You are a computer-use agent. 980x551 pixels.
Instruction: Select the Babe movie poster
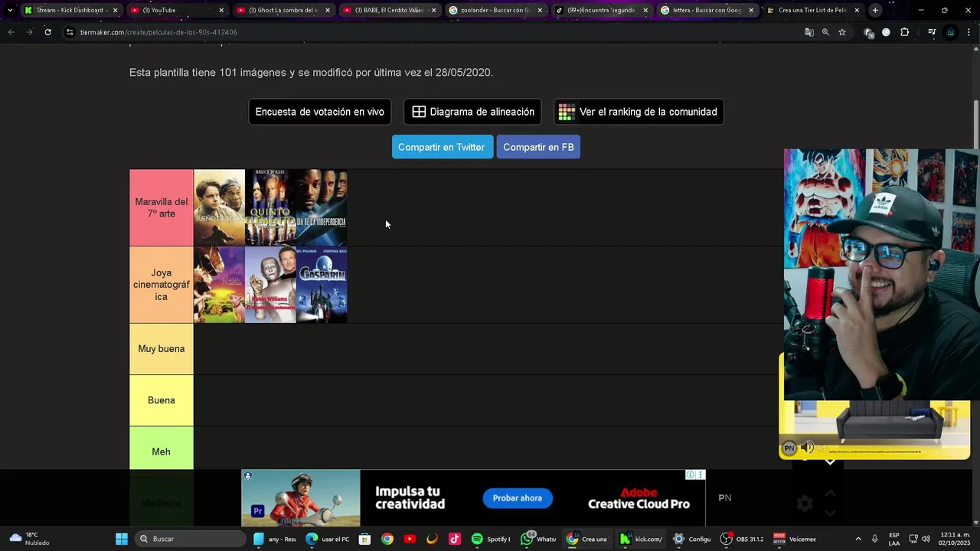(219, 285)
